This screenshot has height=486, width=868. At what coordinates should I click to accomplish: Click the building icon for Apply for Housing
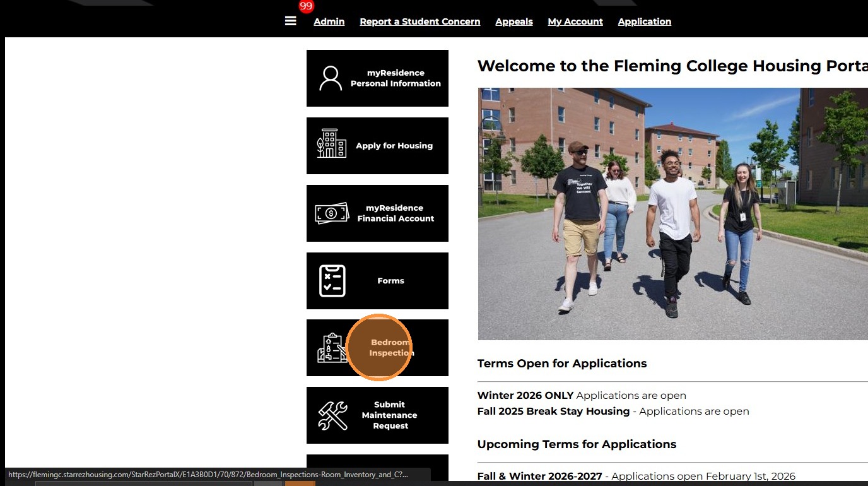click(x=331, y=144)
